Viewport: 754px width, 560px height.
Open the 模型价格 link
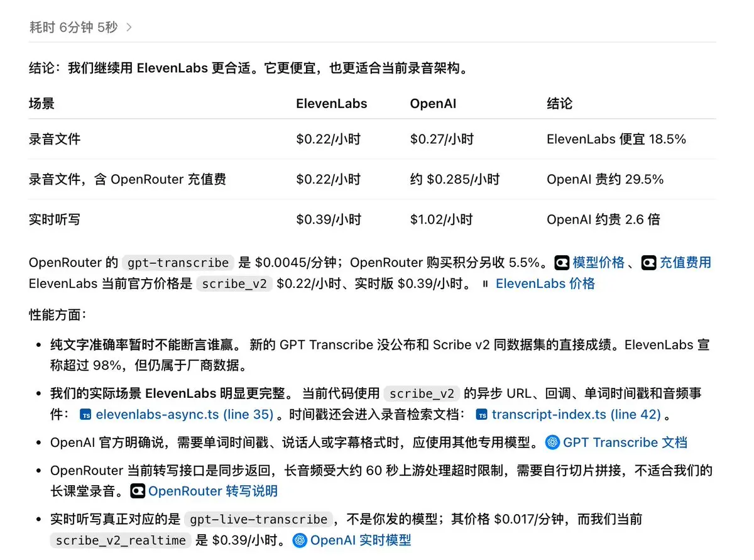599,263
